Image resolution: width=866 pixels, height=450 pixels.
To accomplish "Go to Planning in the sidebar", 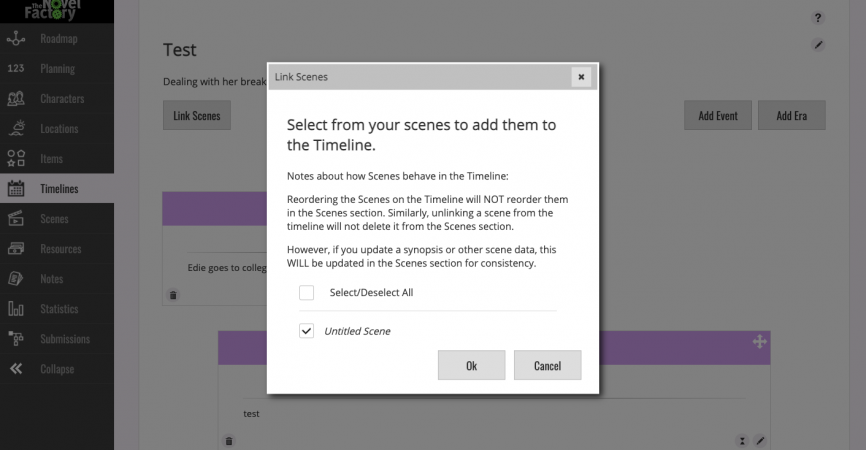I will click(x=57, y=68).
